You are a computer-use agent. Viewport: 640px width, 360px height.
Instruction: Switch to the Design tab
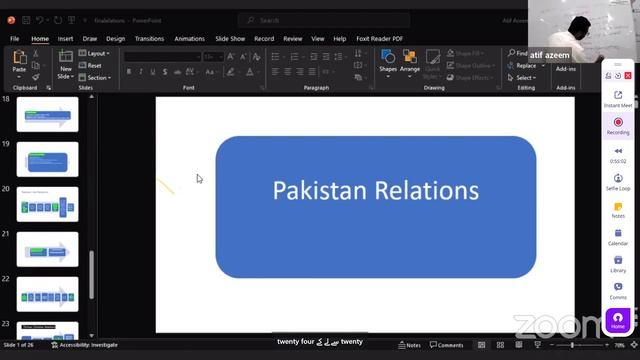tap(116, 39)
